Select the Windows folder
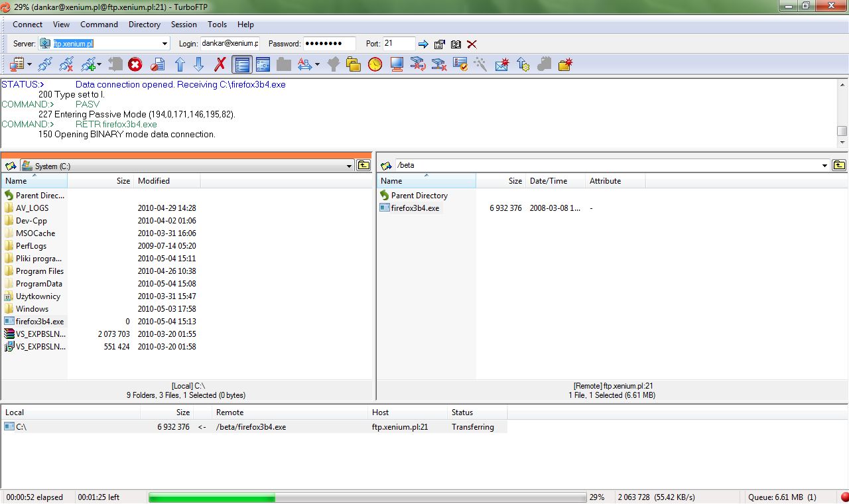 click(x=32, y=309)
